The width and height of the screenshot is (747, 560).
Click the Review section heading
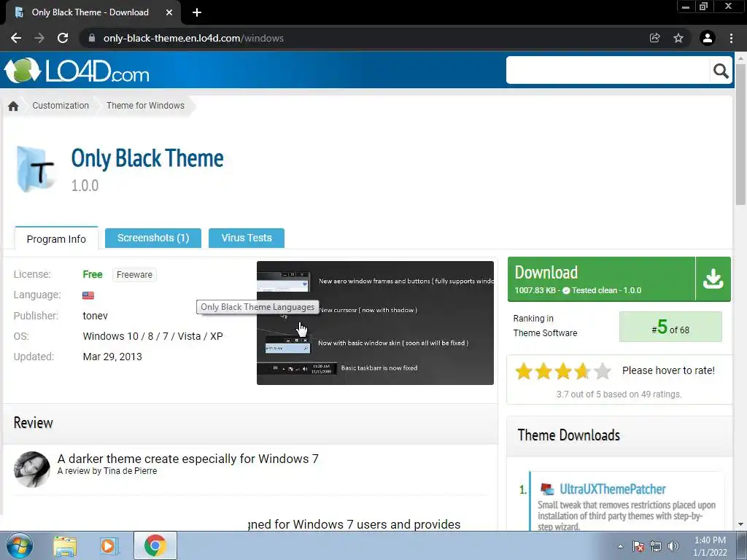point(34,423)
